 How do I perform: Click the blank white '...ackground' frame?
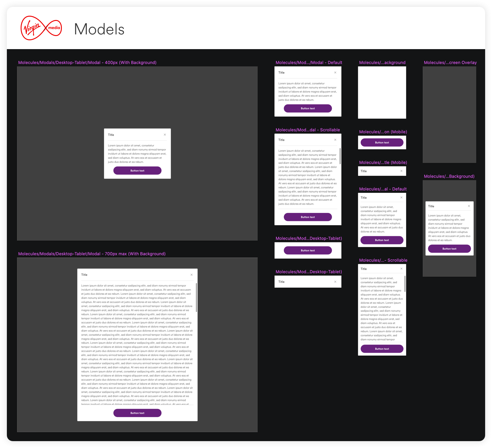click(x=382, y=93)
